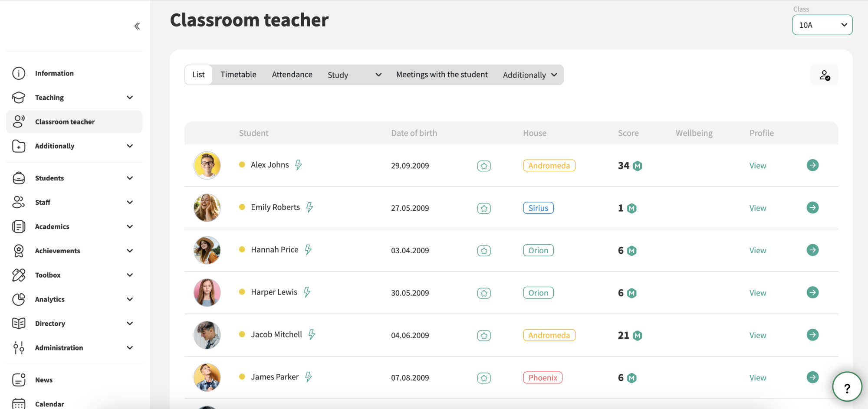Click the arrow button in Alex Johns row
This screenshot has height=409, width=868.
pos(812,165)
